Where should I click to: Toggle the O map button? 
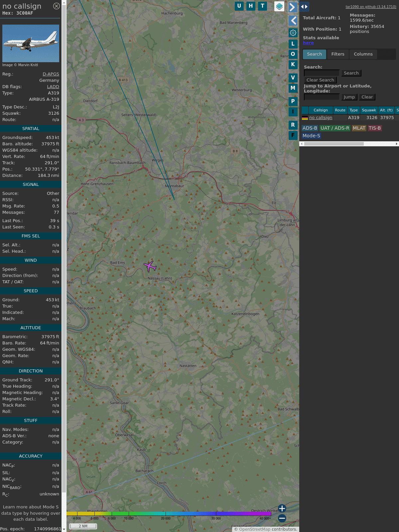coord(293,54)
